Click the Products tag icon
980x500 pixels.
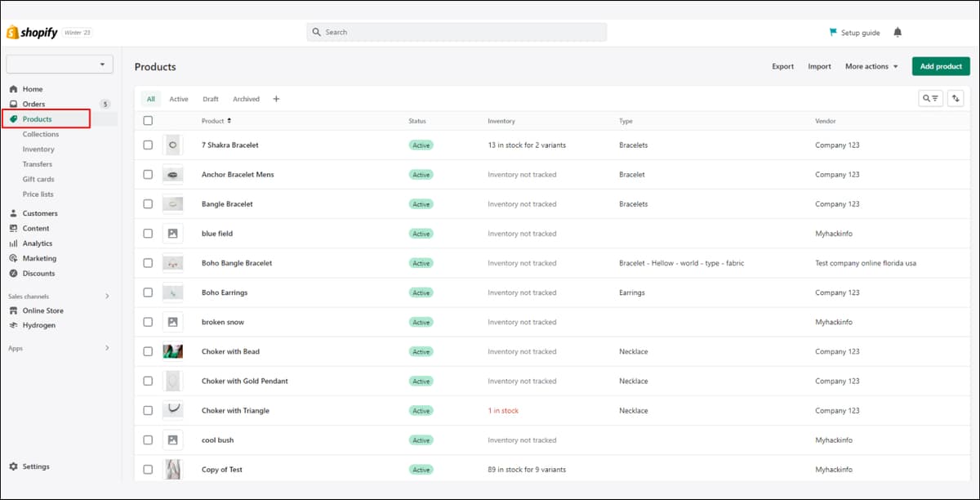pos(13,119)
